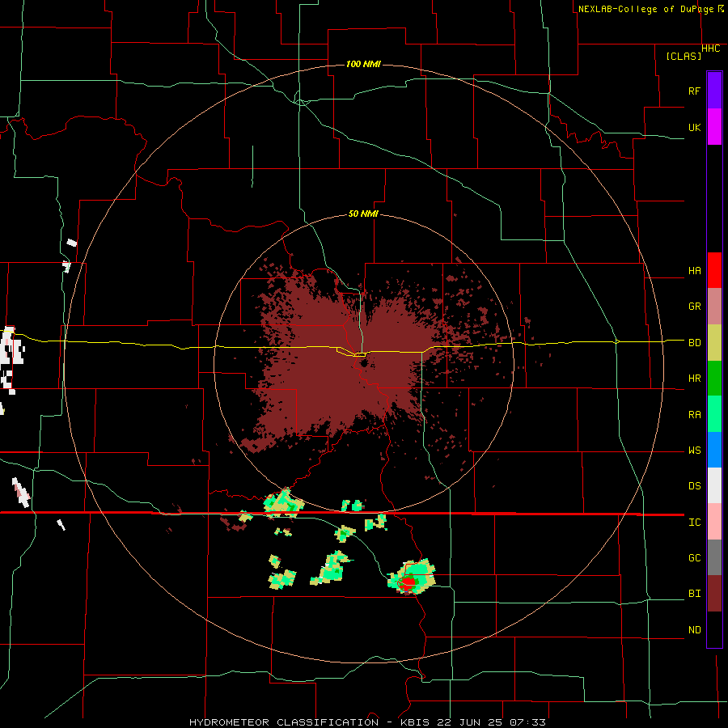Click the GC legend label

695,558
